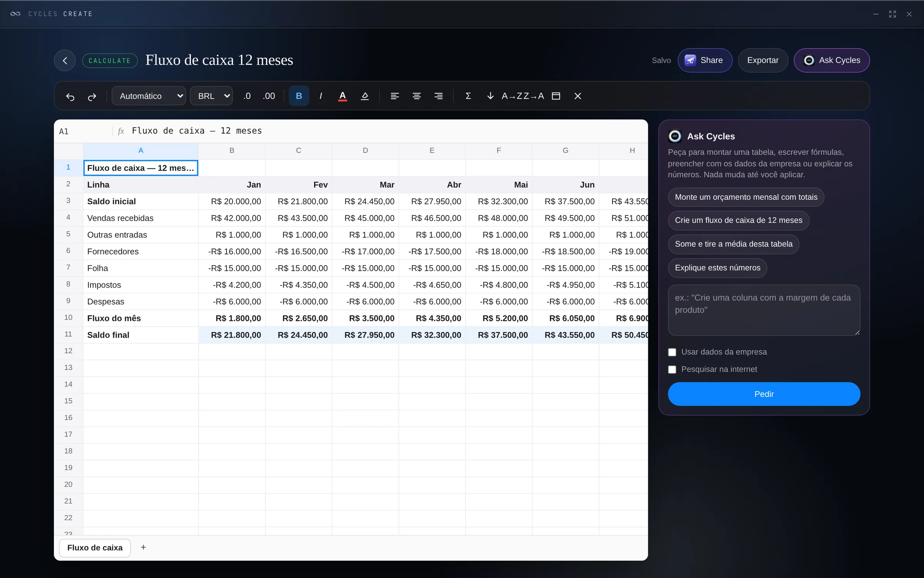Viewport: 924px width, 578px height.
Task: Redo the last action
Action: [92, 96]
